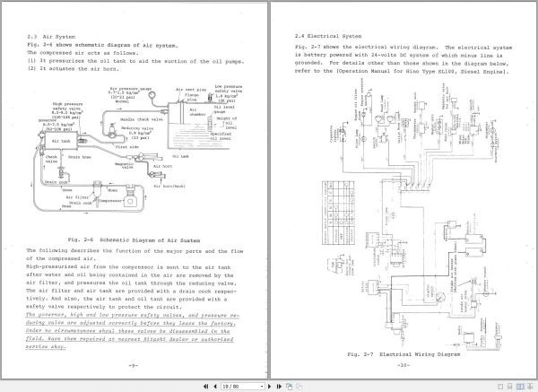538x392 pixels.
Task: Click the 'Air tank' label in the diagram
Action: (61, 141)
